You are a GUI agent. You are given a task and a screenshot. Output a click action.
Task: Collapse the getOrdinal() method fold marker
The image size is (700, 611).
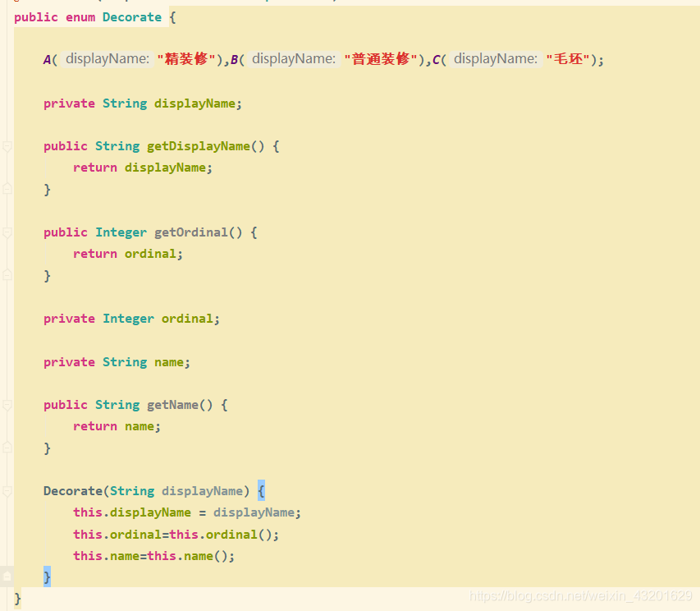pos(7,232)
